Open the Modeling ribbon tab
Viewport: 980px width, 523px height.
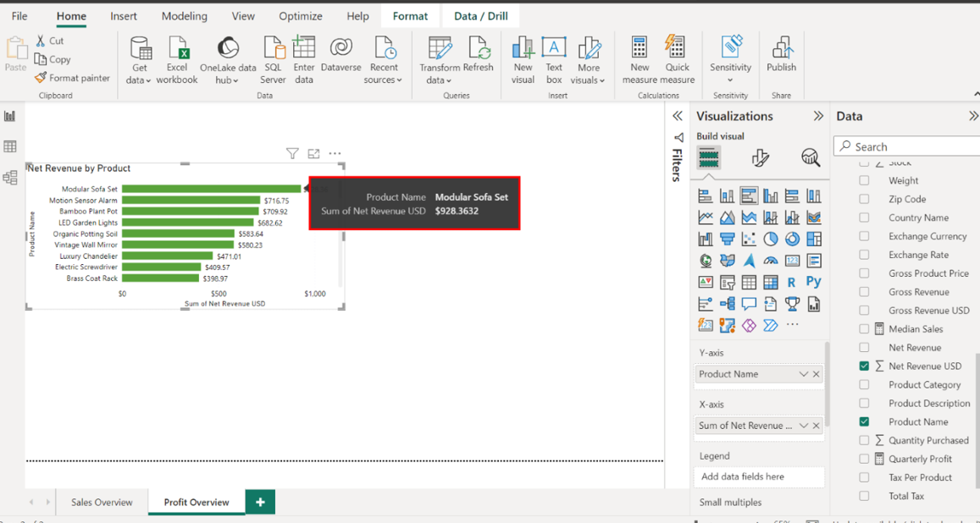point(184,16)
